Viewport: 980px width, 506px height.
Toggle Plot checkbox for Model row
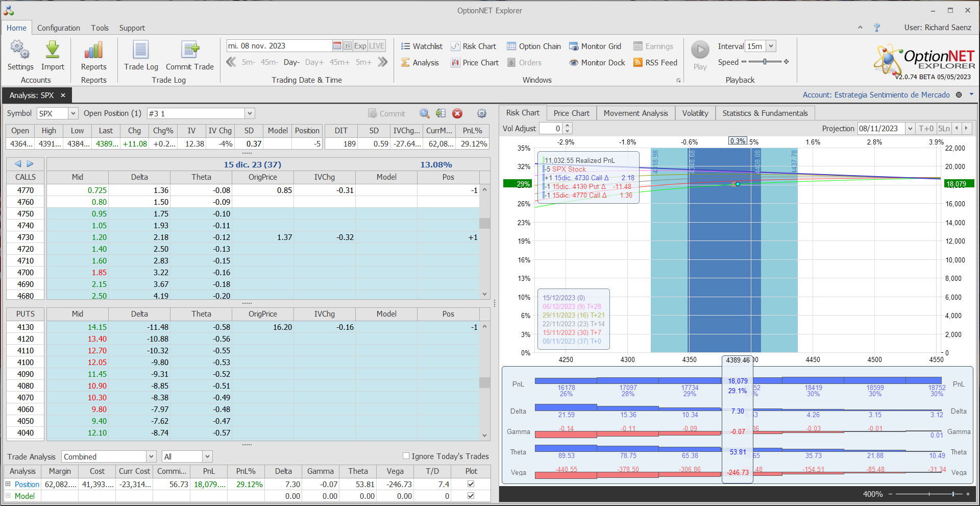pyautogui.click(x=471, y=496)
